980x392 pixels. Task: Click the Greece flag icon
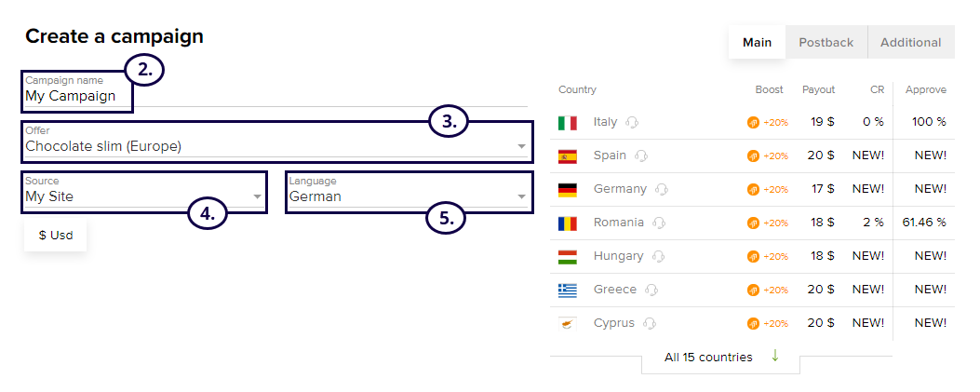[568, 290]
